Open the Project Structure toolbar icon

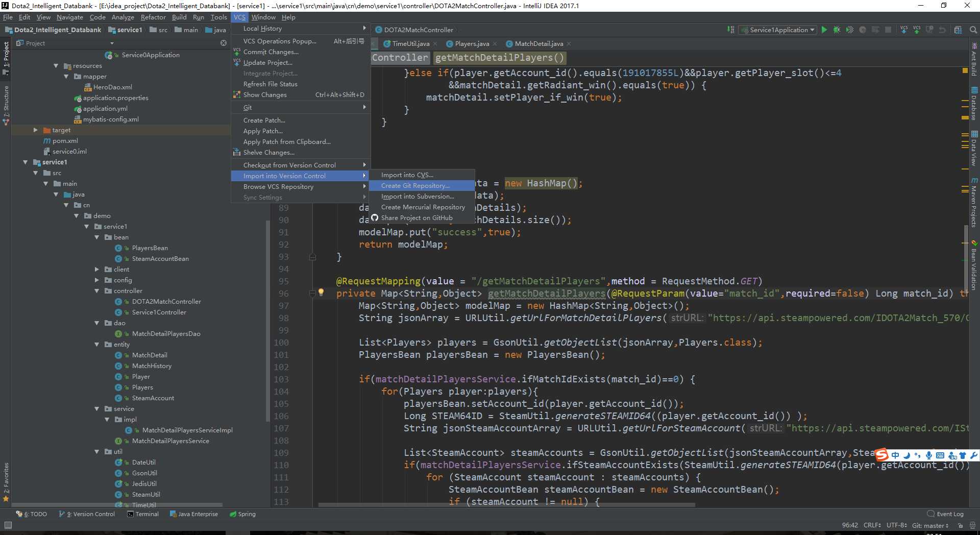tap(958, 30)
